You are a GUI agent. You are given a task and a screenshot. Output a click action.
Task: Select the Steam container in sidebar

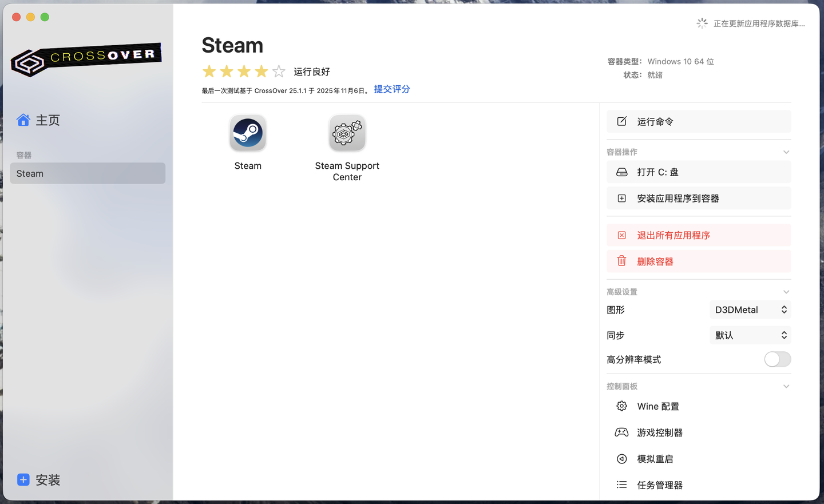point(88,173)
